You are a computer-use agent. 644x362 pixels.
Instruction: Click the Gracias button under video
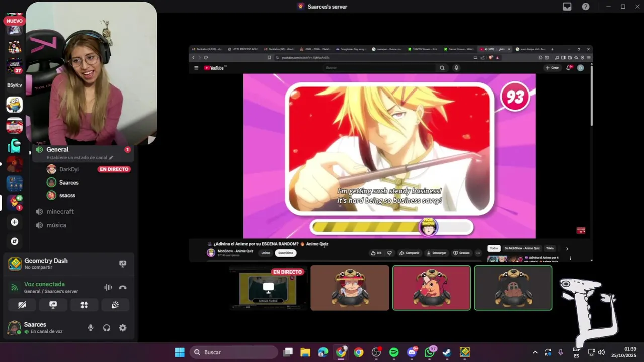(x=461, y=253)
